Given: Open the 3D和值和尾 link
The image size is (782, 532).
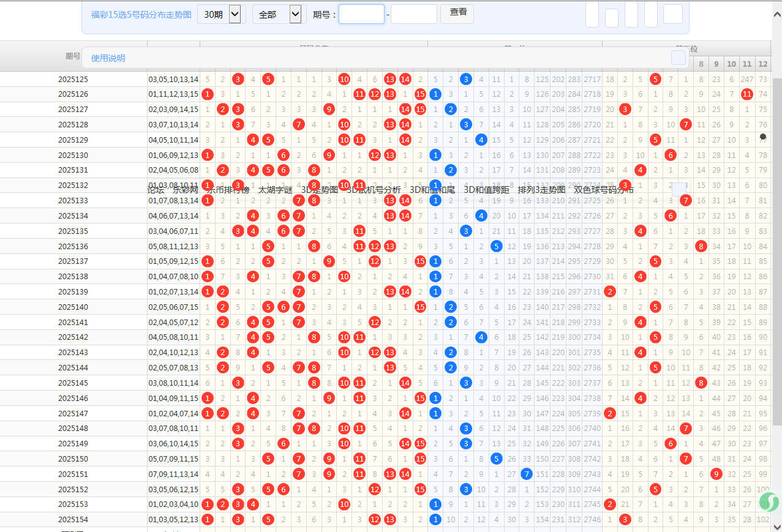Looking at the screenshot, I should coord(432,190).
